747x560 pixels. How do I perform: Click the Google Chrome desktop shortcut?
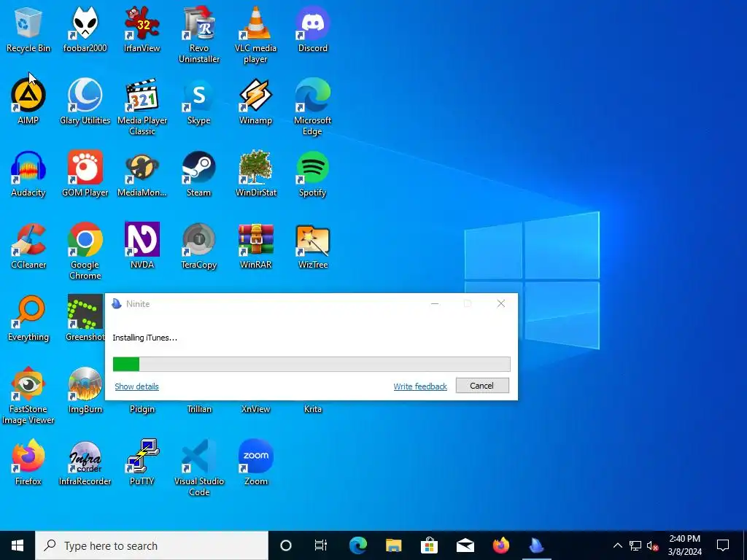point(85,252)
